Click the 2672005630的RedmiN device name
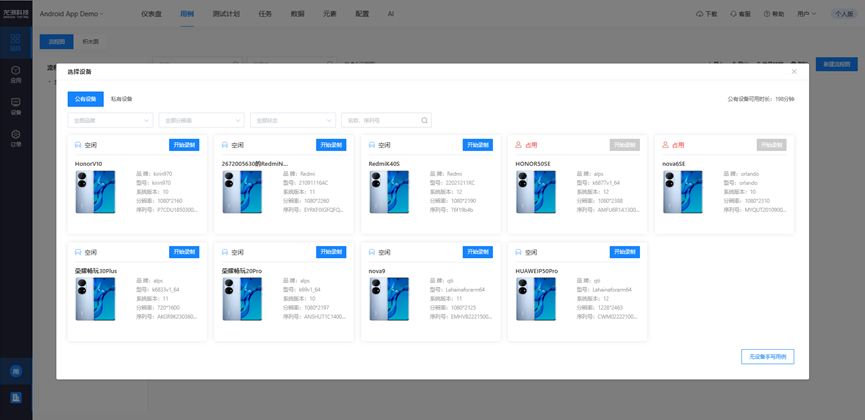865x420 pixels. [255, 163]
